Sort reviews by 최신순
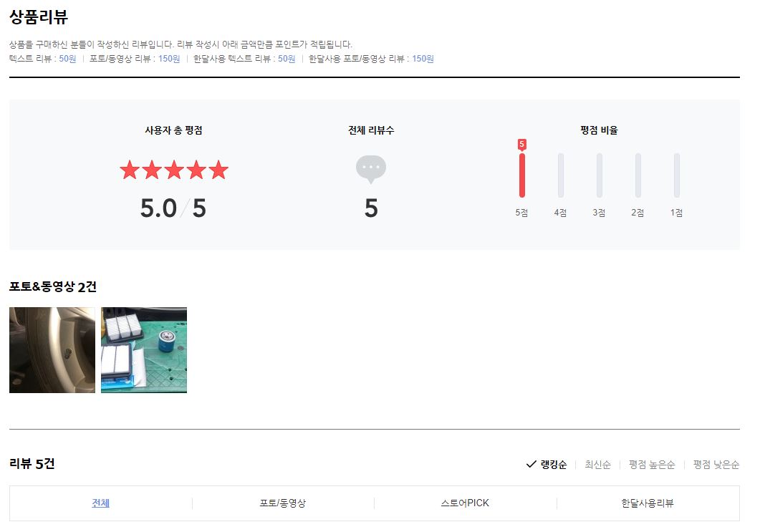This screenshot has width=760, height=532. coord(597,465)
